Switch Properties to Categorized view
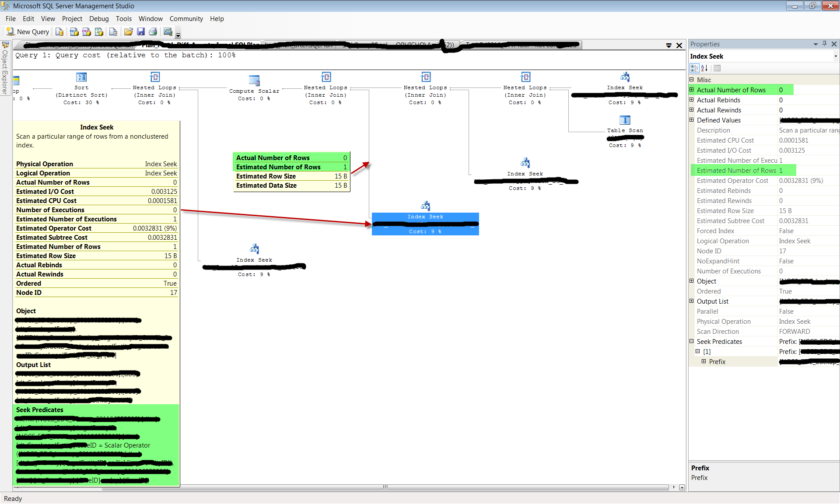The image size is (840, 504). tap(694, 68)
